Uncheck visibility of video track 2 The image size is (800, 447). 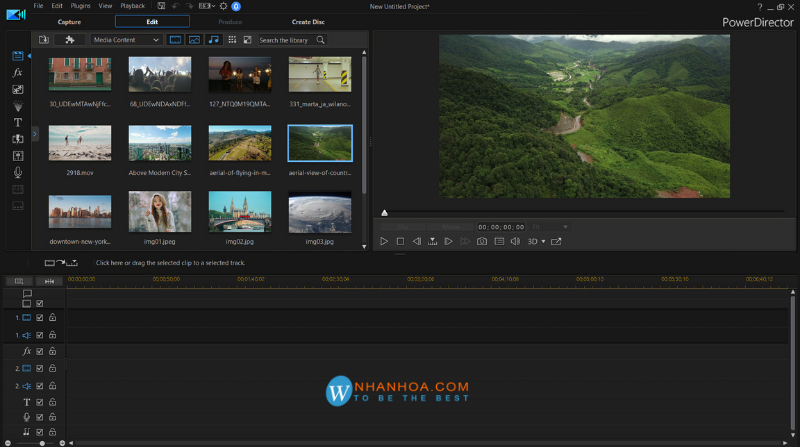point(39,368)
